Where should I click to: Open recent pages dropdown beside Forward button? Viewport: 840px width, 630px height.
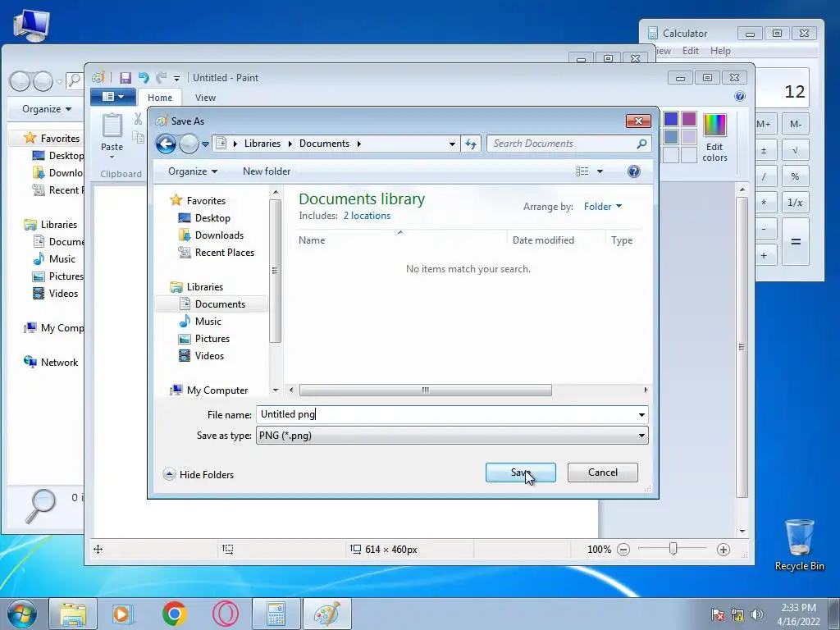[205, 144]
